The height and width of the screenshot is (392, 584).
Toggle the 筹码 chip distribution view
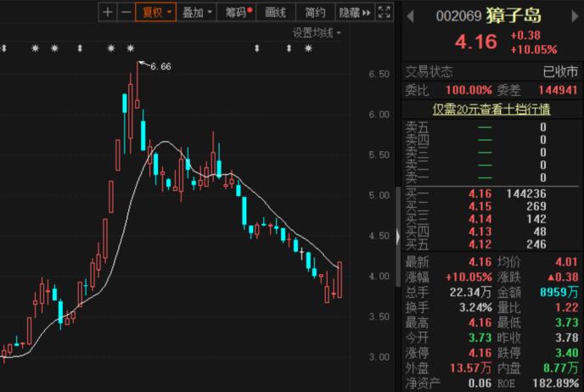tap(239, 12)
